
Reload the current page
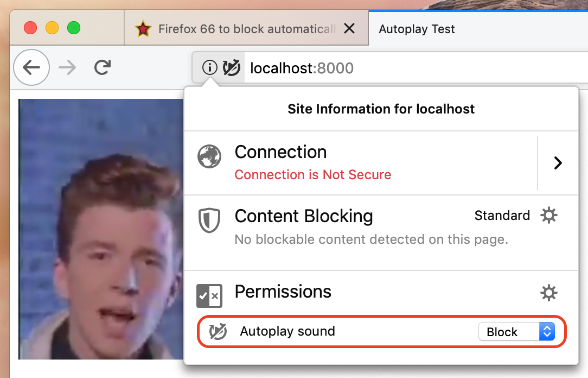(x=103, y=67)
